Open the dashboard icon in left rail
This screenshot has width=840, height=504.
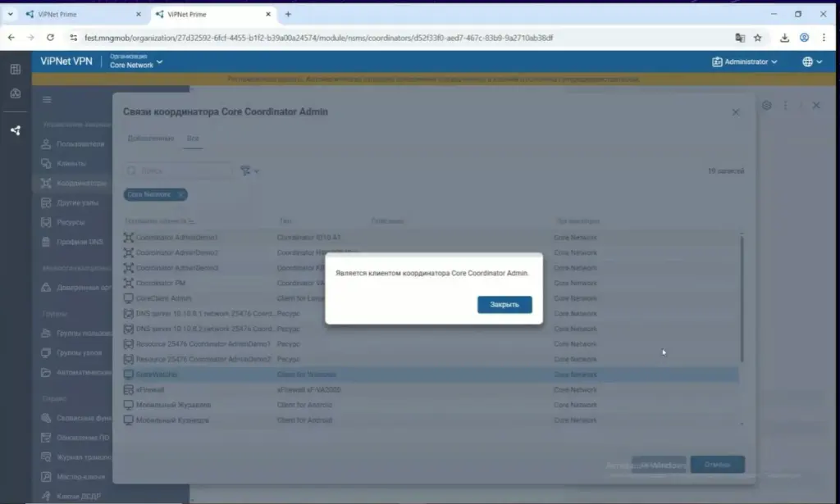tap(16, 93)
